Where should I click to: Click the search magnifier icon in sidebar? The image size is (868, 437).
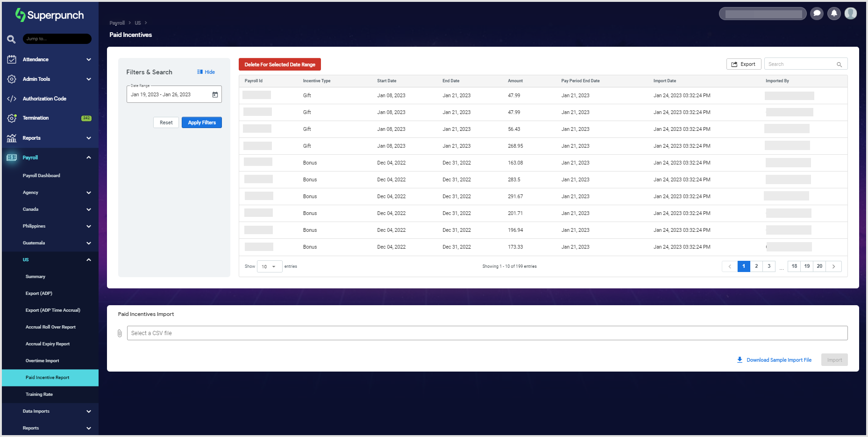tap(11, 39)
